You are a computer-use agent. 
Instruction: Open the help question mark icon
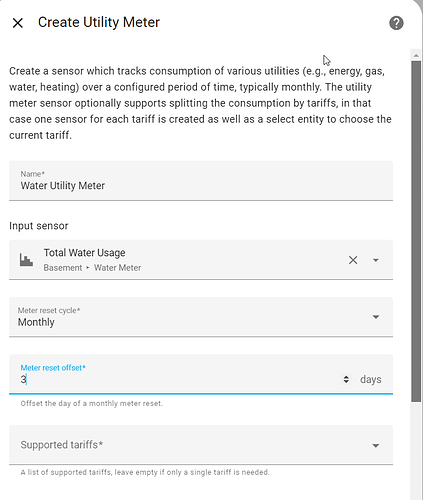point(396,23)
